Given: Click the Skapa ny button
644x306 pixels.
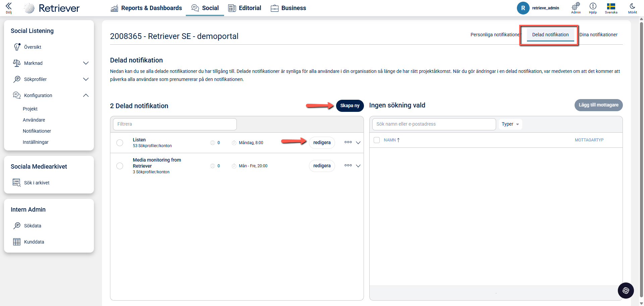Looking at the screenshot, I should pos(350,105).
